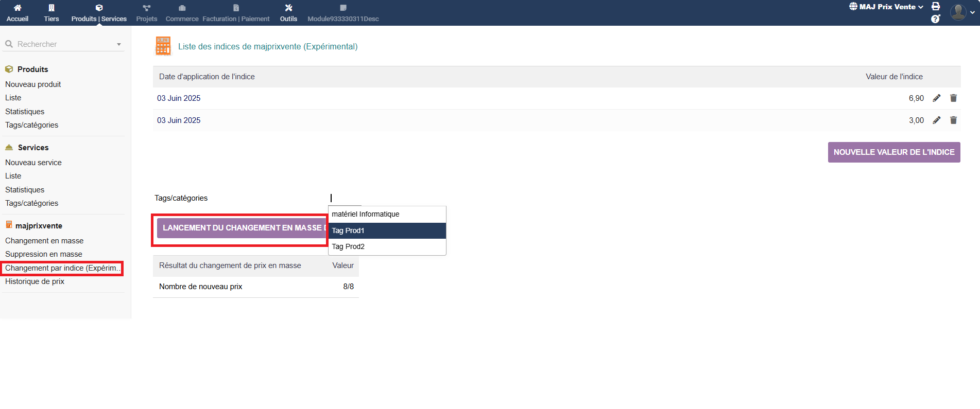The width and height of the screenshot is (980, 409).
Task: Edit the 6,90 index value
Action: [x=937, y=98]
